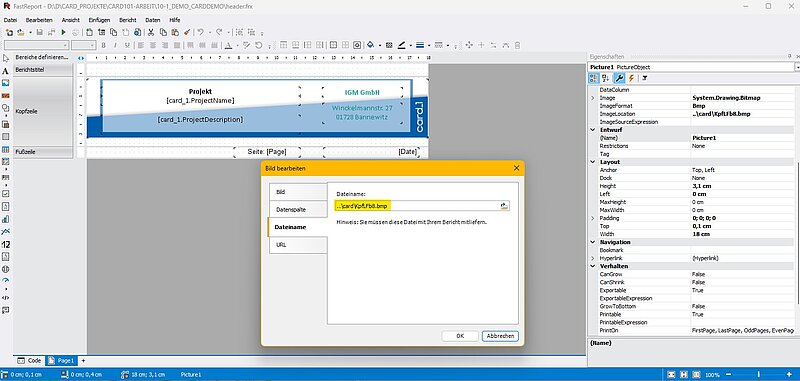Open the Einfügen menu
The height and width of the screenshot is (381, 800).
tap(99, 20)
